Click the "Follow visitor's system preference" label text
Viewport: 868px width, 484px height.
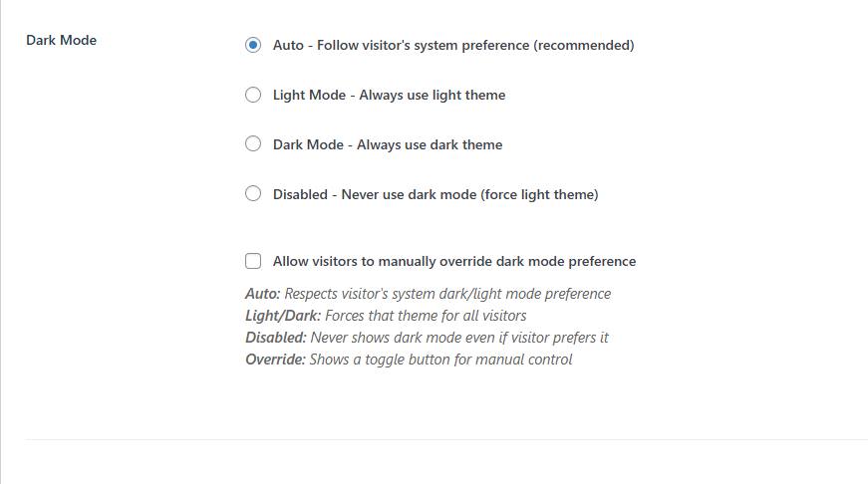(420, 45)
